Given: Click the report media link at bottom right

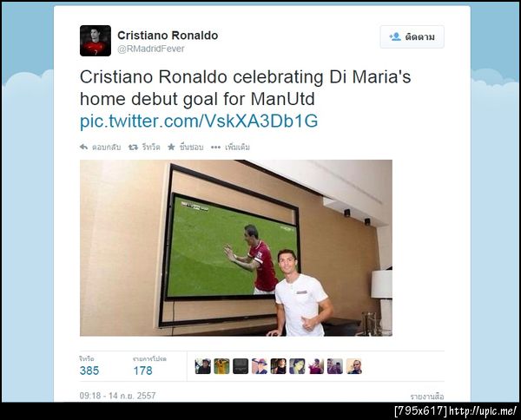Looking at the screenshot, I should click(427, 397).
